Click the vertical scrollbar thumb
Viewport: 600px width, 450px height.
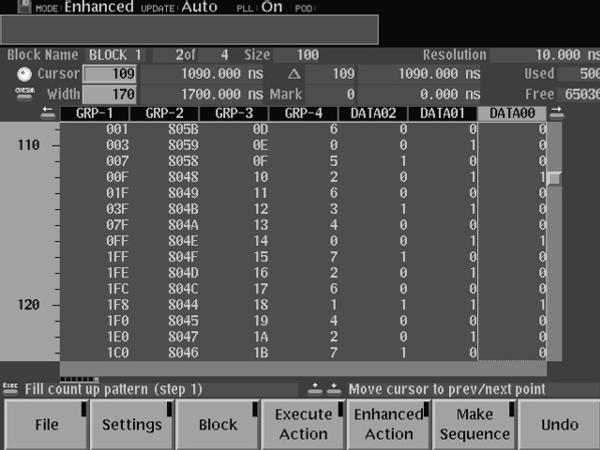click(553, 177)
